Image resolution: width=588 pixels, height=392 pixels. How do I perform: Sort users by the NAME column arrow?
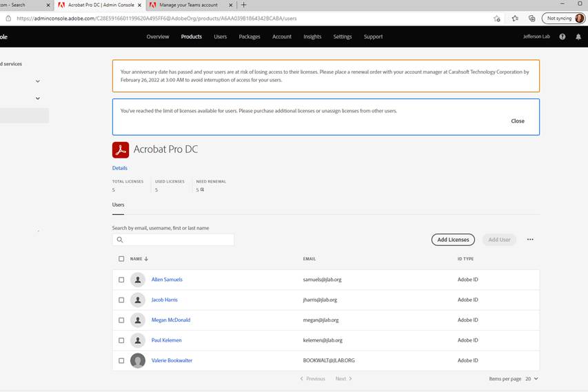(146, 259)
